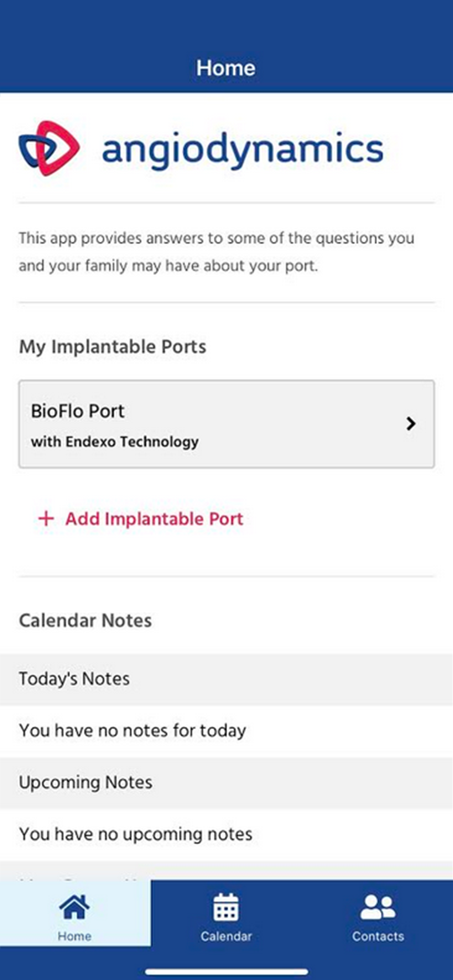Select Add Implantable Port link
The height and width of the screenshot is (980, 453).
(x=141, y=518)
